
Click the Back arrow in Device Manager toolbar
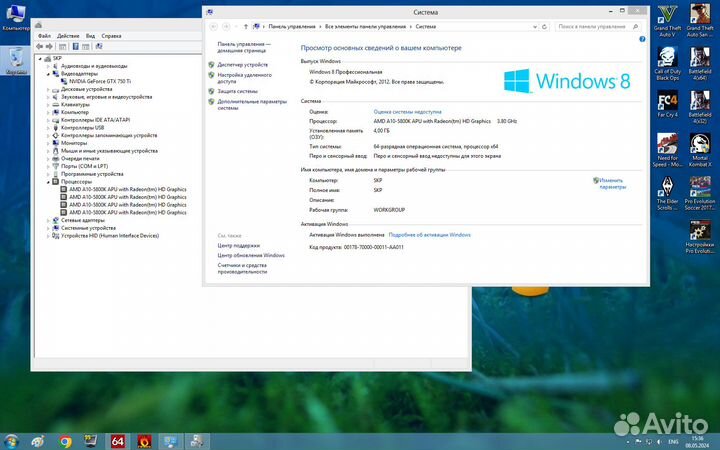[39, 46]
